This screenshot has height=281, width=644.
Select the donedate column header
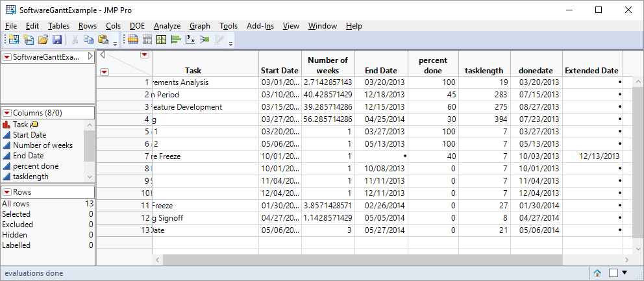click(x=536, y=71)
